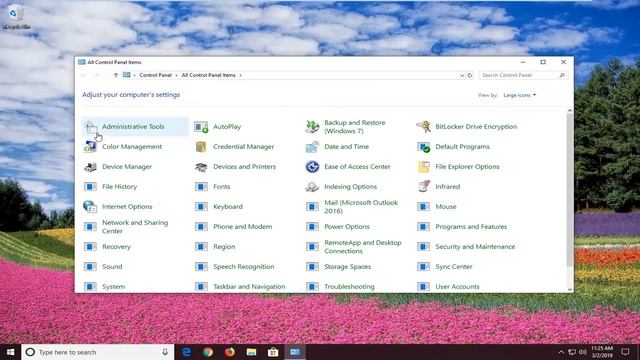Refresh the Control Panel view

point(470,76)
